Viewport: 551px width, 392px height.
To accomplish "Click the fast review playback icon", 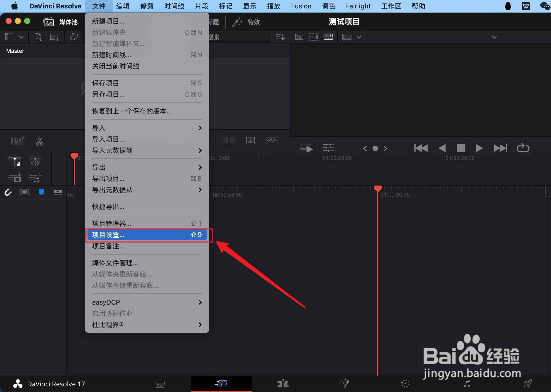I will pyautogui.click(x=306, y=148).
